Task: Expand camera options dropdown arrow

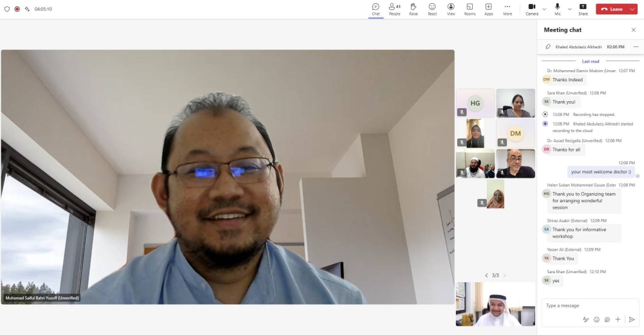Action: [544, 9]
